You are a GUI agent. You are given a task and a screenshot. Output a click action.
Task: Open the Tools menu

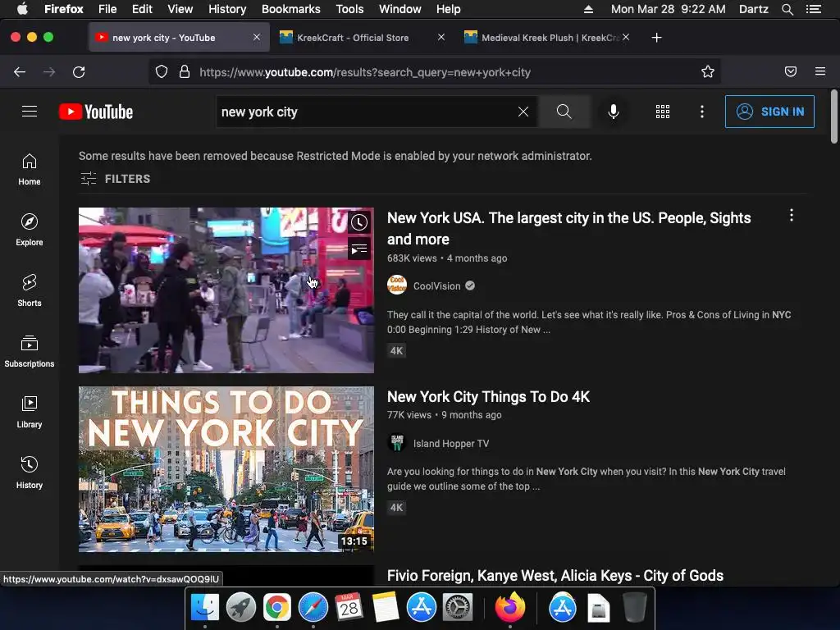coord(349,9)
